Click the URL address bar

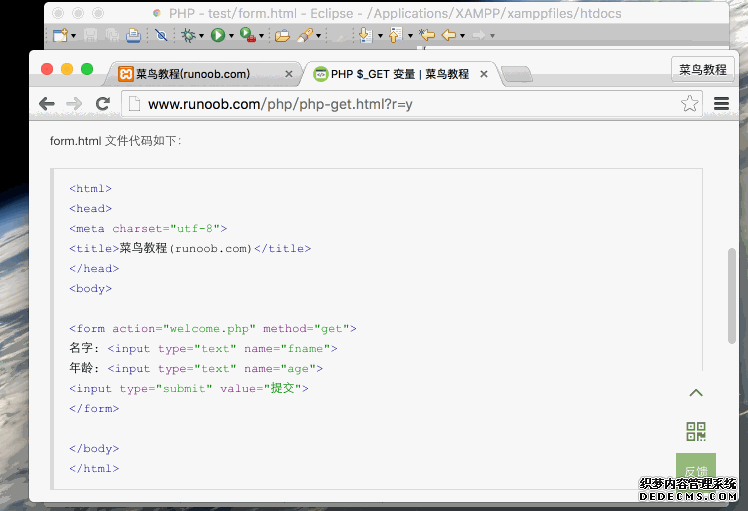[400, 104]
